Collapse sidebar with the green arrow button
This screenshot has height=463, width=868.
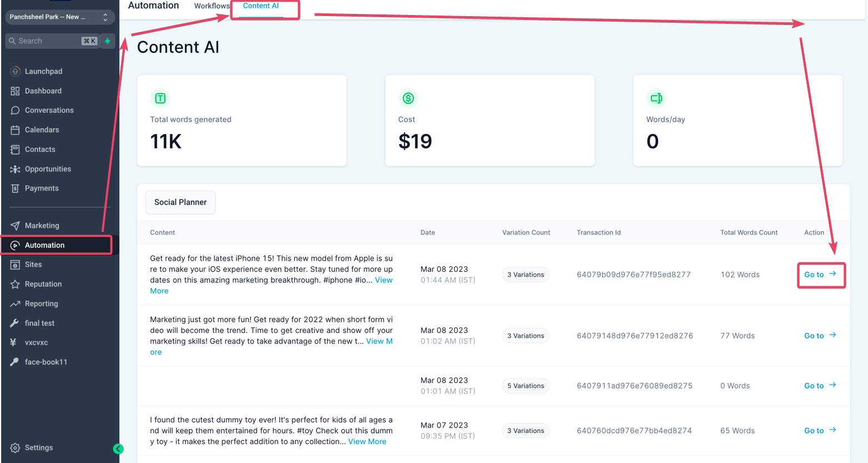pos(118,449)
